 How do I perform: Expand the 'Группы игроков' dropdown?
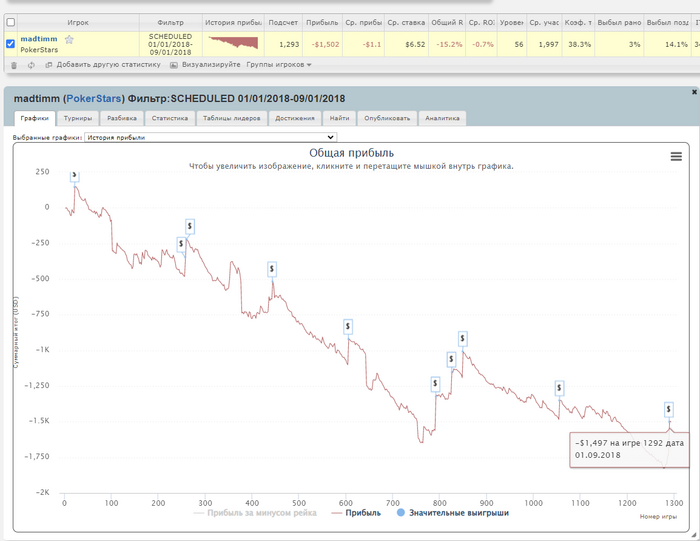pyautogui.click(x=279, y=65)
